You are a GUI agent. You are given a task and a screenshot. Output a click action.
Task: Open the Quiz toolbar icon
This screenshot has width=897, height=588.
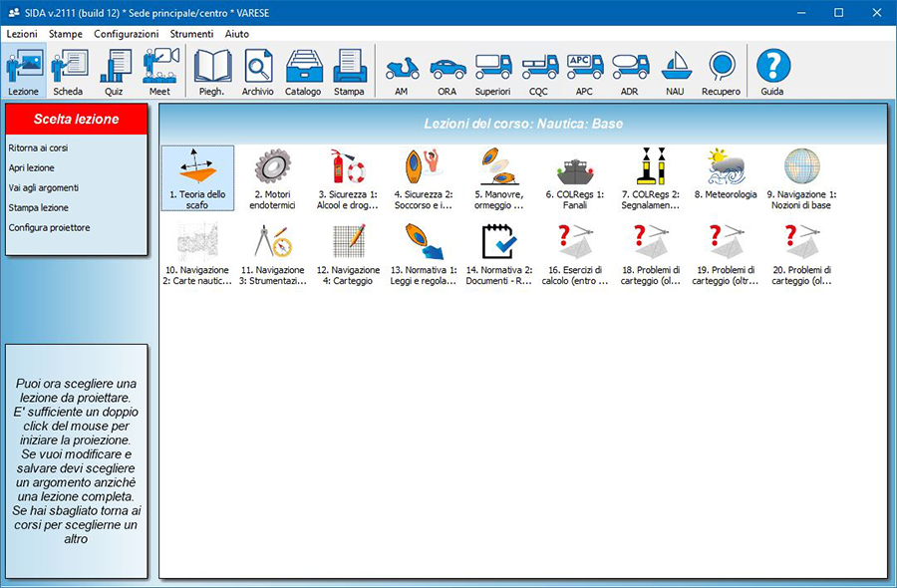tap(114, 72)
